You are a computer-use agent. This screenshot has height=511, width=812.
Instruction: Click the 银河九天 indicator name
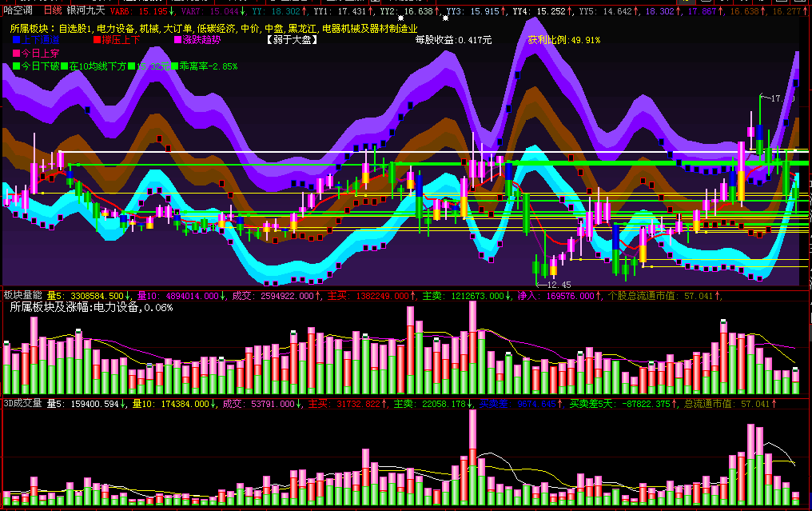coord(86,10)
